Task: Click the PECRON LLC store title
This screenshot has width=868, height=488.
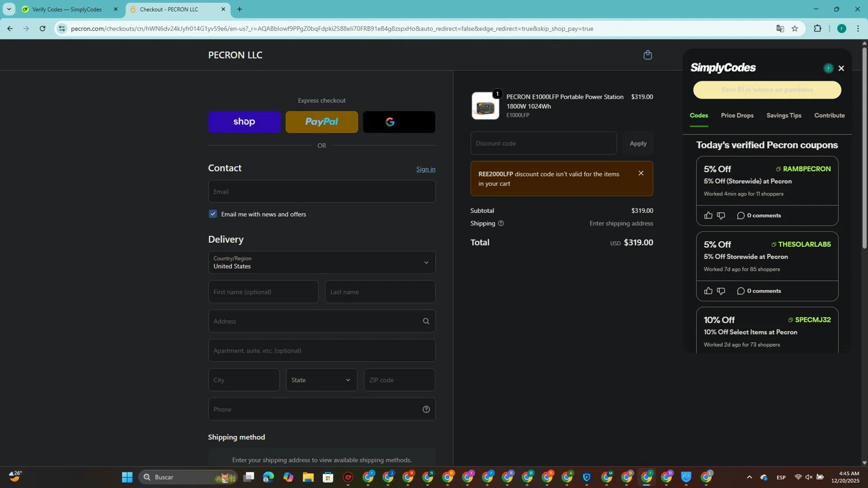Action: tap(235, 55)
